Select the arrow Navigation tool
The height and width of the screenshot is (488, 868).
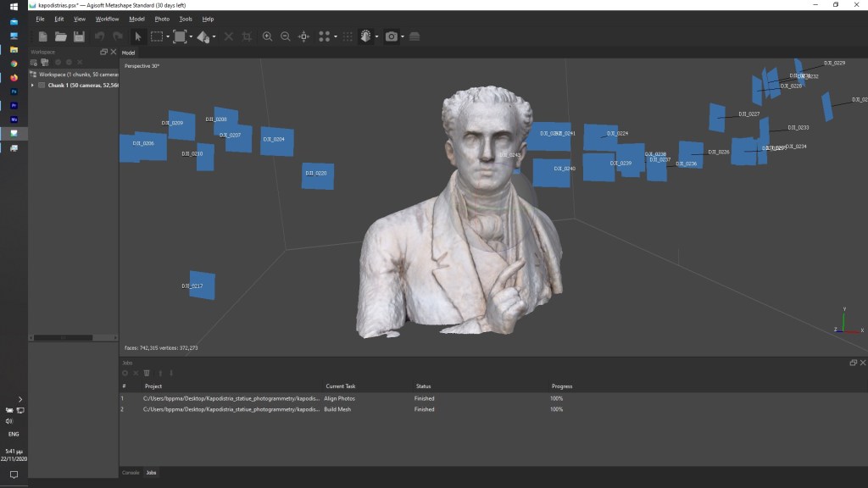[x=138, y=36]
